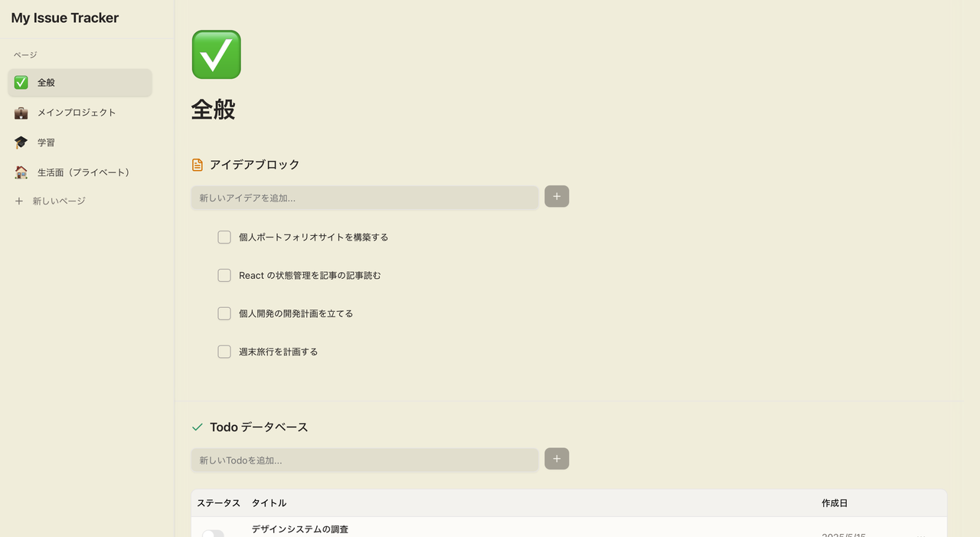Click the large checkmark page icon above 全般 heading

216,54
